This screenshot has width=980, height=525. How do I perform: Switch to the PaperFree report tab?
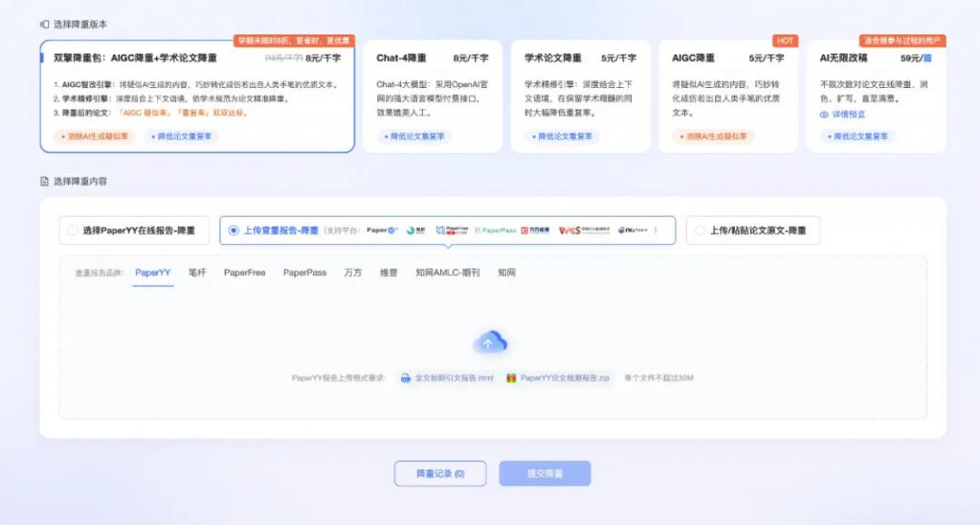click(x=244, y=273)
